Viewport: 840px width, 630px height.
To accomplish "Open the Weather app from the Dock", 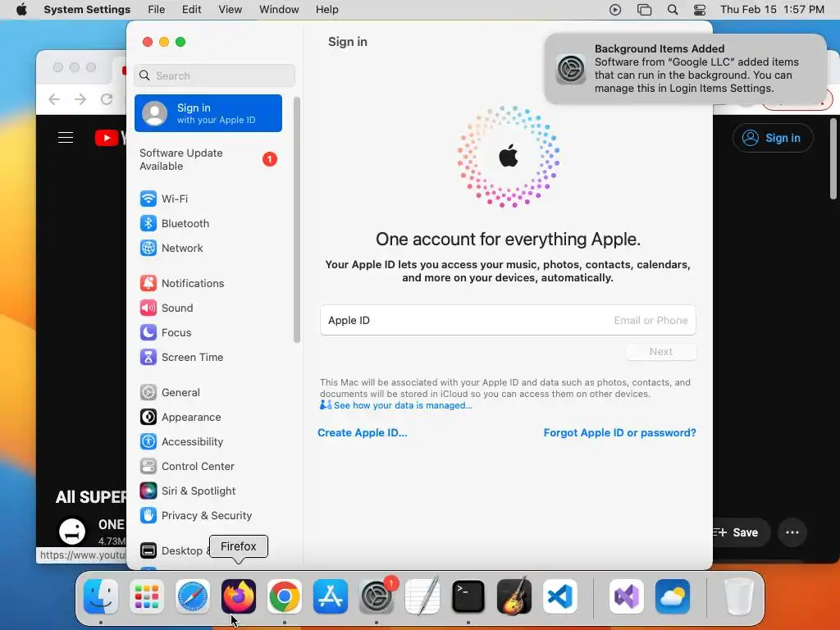I will tap(673, 596).
